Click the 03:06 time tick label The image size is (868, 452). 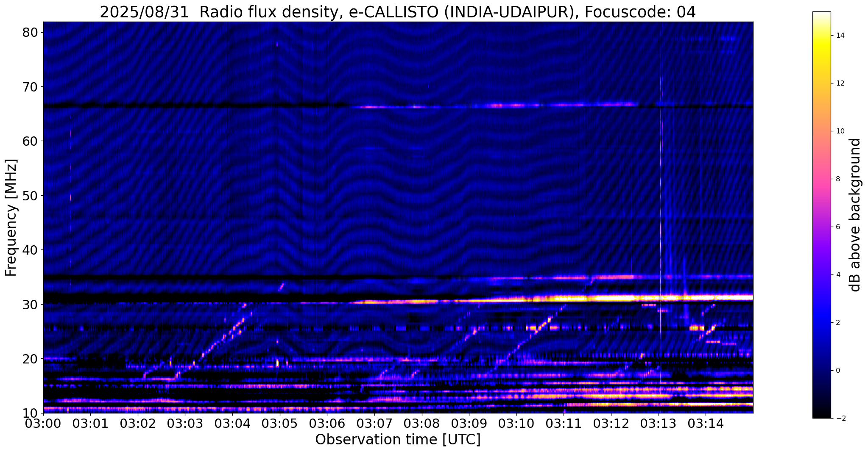coord(327,423)
